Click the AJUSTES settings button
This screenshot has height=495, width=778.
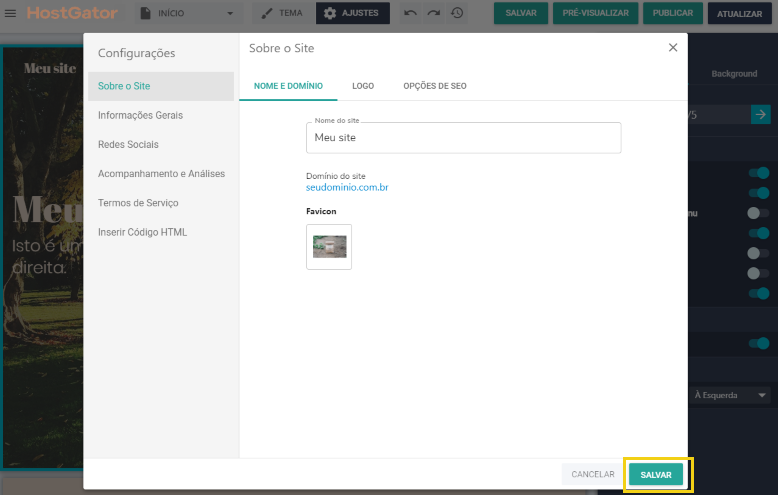pyautogui.click(x=352, y=13)
